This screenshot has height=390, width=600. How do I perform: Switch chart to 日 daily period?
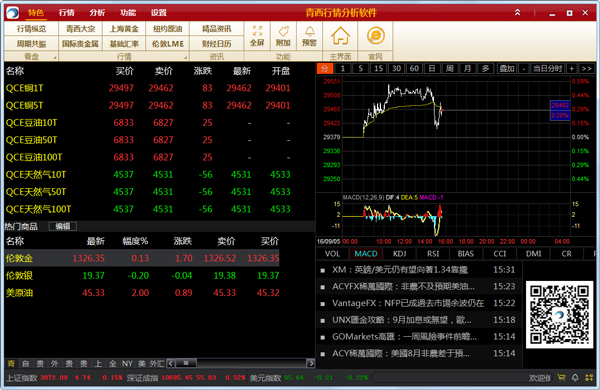(x=432, y=69)
